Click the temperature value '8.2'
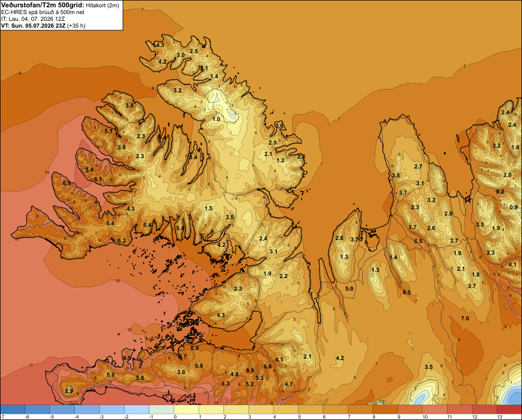The image size is (522, 420). pyautogui.click(x=500, y=191)
